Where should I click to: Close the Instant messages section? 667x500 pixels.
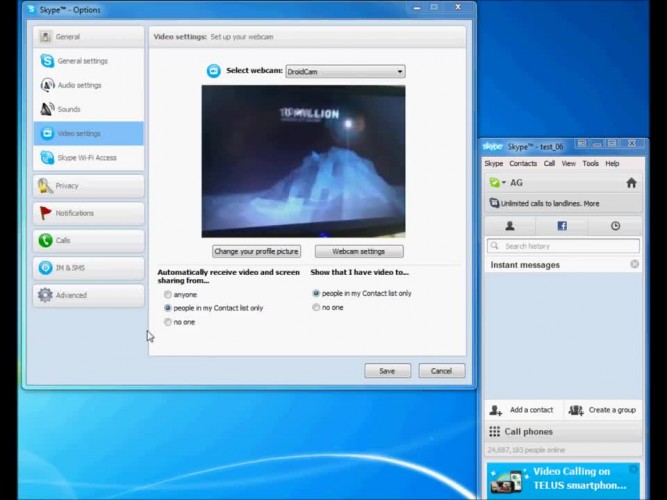point(634,264)
